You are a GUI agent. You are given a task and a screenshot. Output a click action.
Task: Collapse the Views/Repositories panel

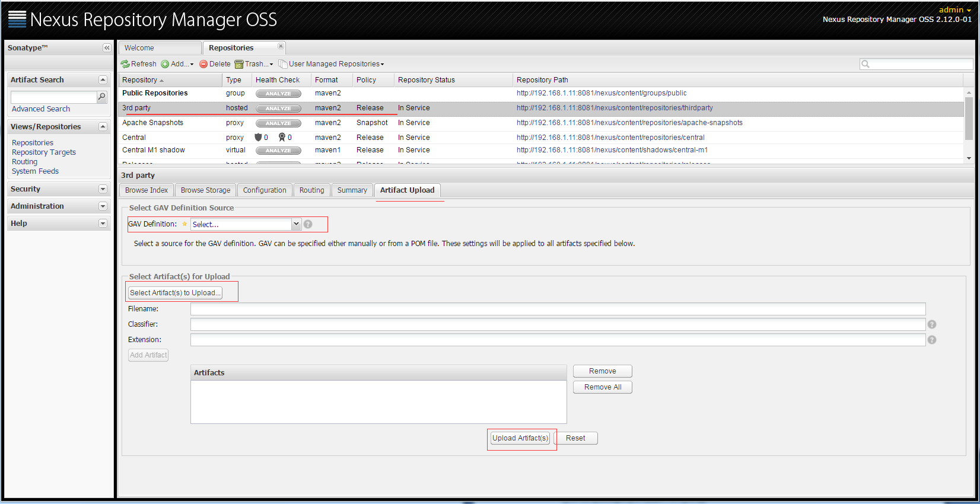[103, 126]
